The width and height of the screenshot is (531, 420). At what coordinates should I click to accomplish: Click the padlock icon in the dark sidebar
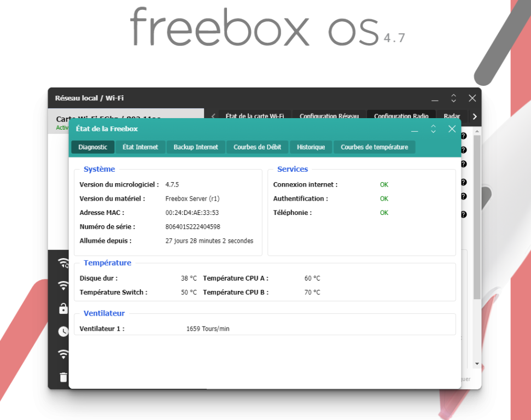tap(63, 308)
